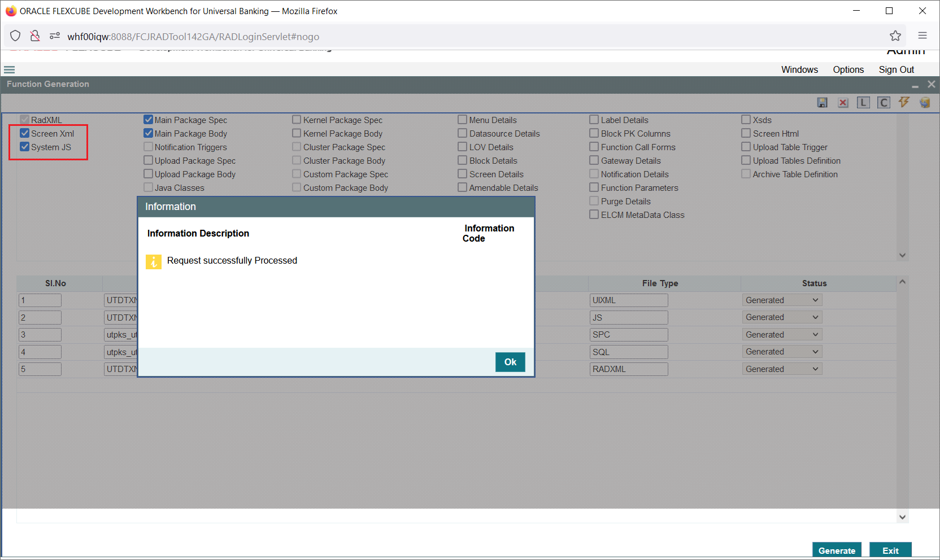Enable the ELCM MetaData Class checkbox

click(x=594, y=215)
